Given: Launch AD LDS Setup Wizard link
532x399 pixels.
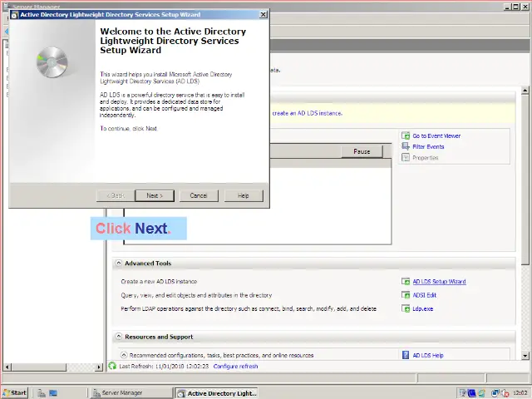Looking at the screenshot, I should [x=439, y=281].
